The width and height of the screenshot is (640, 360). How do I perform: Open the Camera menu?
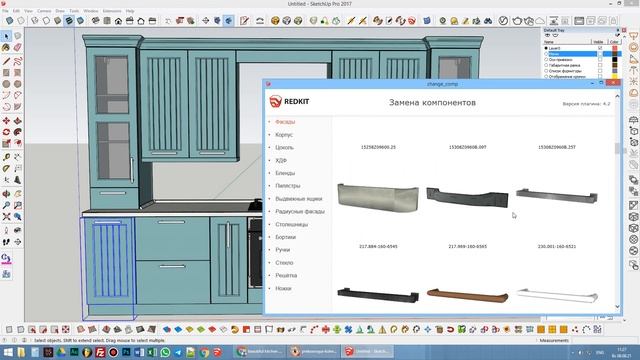[x=44, y=11]
